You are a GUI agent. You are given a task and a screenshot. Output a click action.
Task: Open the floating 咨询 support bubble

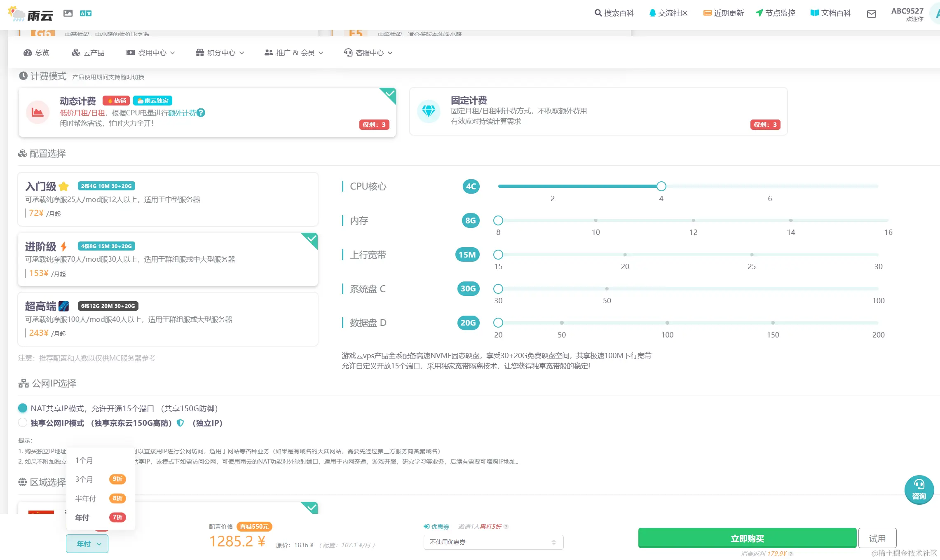(x=919, y=489)
